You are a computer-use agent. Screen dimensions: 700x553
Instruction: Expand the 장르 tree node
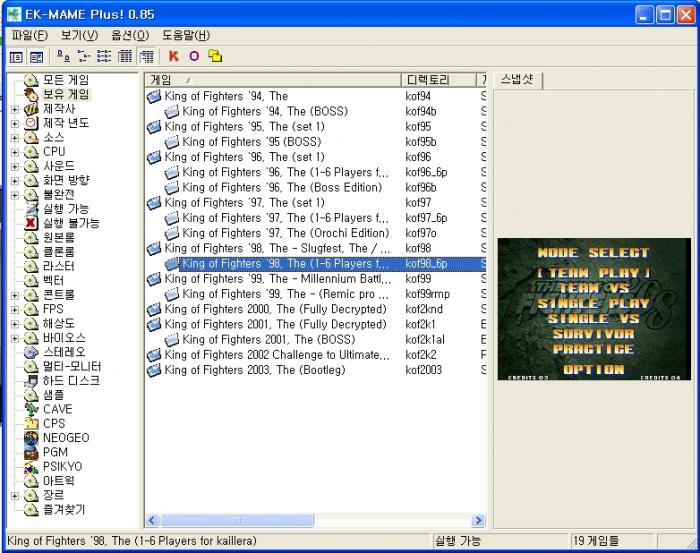[15, 495]
